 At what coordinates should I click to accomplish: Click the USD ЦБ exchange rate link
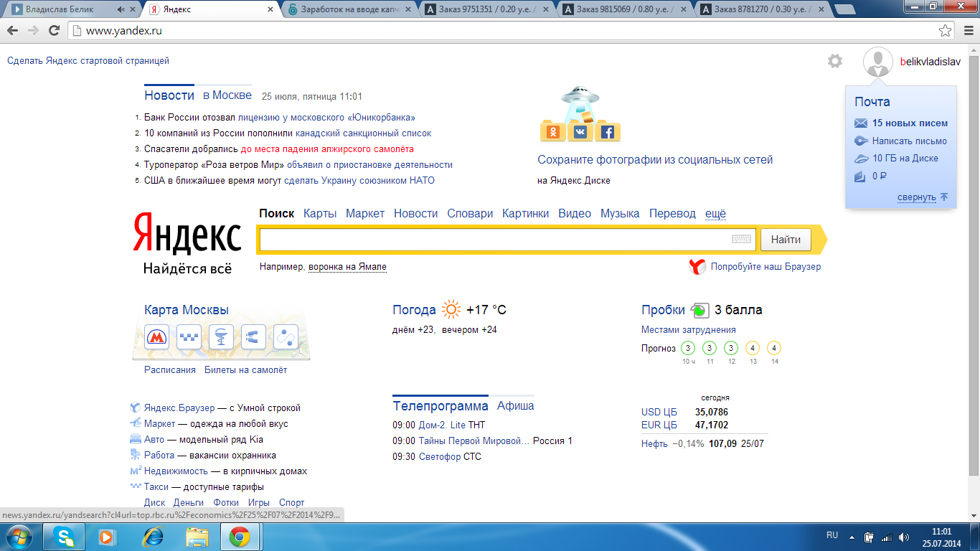659,413
